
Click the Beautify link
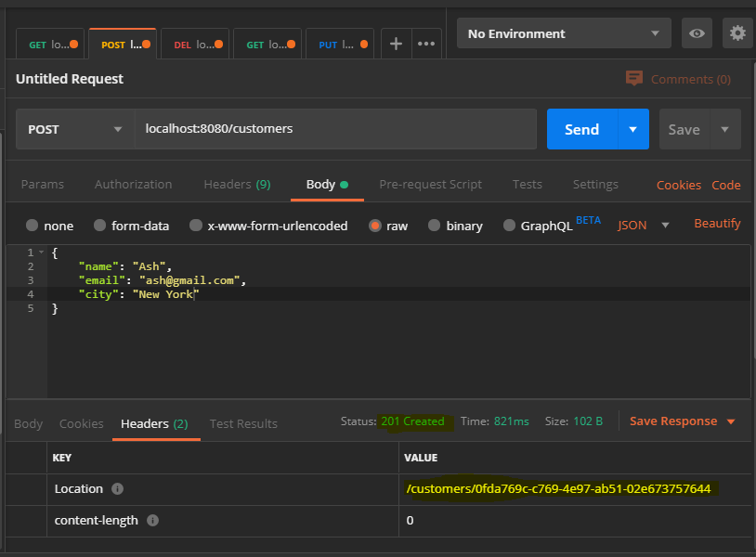717,224
